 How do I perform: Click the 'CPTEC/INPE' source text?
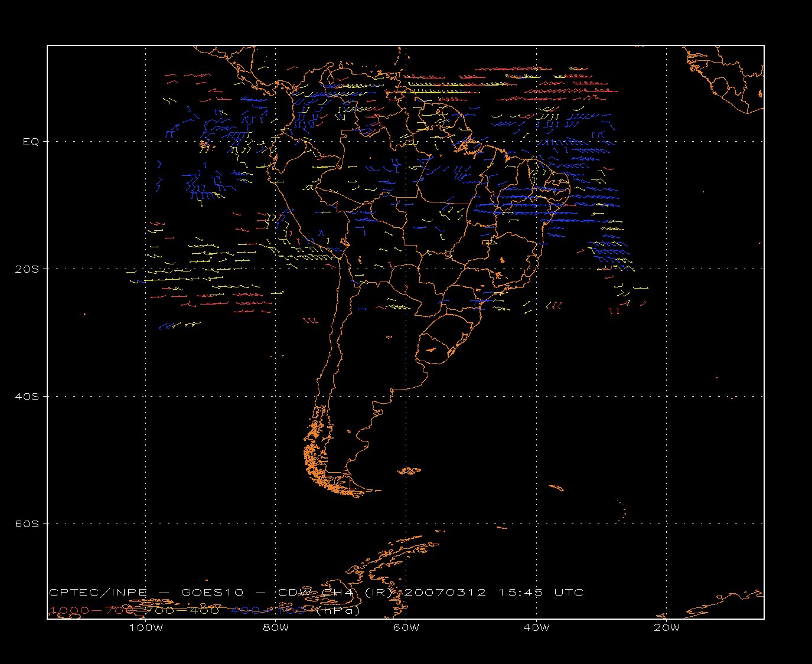coord(98,593)
